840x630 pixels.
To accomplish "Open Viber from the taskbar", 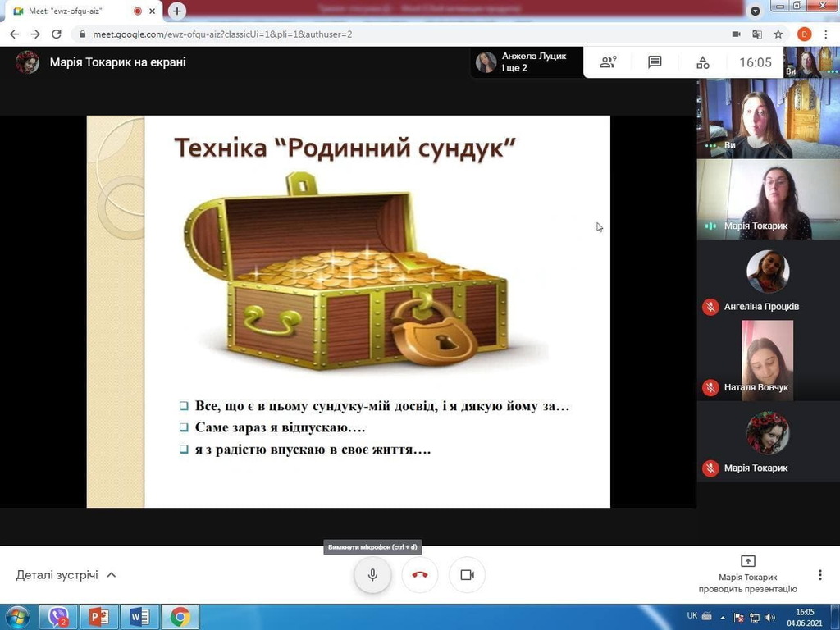I will 58,616.
